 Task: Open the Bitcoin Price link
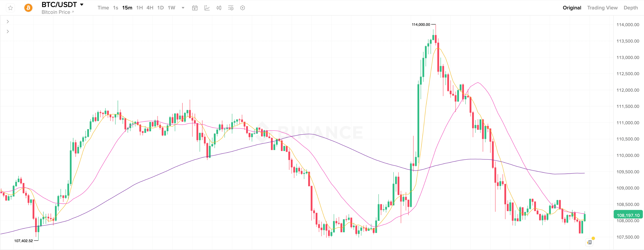pos(57,12)
